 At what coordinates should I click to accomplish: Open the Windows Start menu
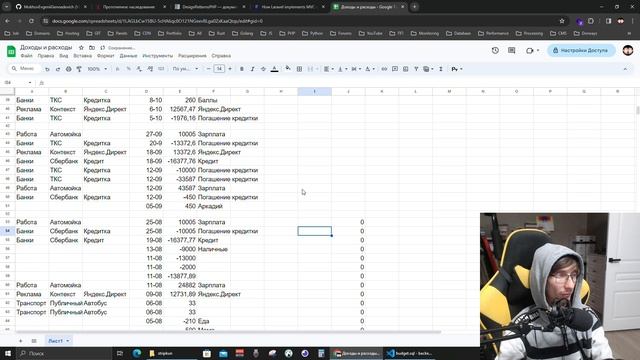[8, 353]
